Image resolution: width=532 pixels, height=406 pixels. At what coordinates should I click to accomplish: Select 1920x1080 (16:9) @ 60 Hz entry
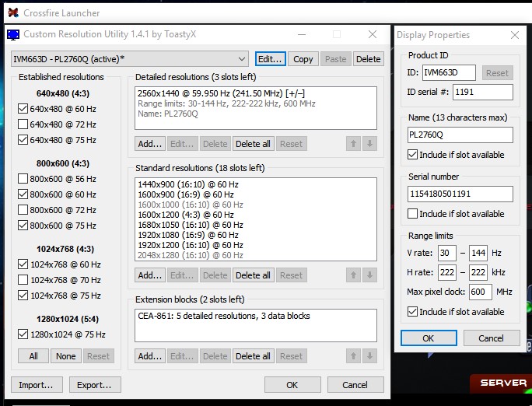[188, 235]
